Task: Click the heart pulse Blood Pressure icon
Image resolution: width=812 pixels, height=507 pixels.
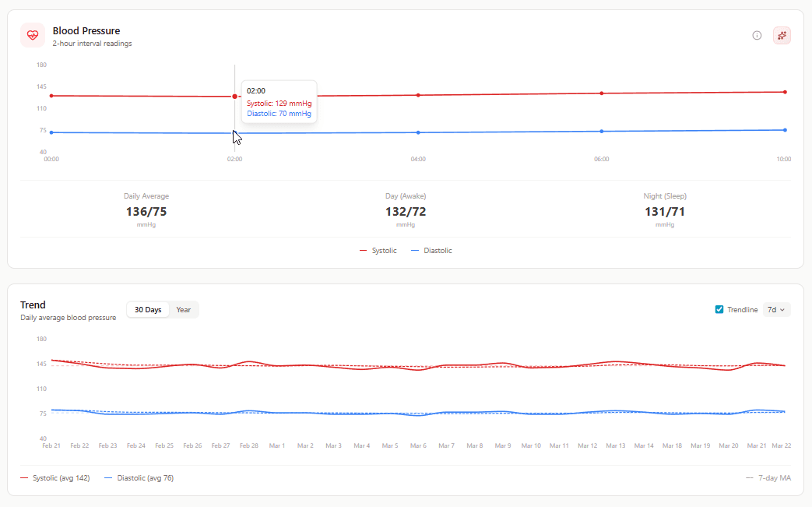Action: (33, 36)
